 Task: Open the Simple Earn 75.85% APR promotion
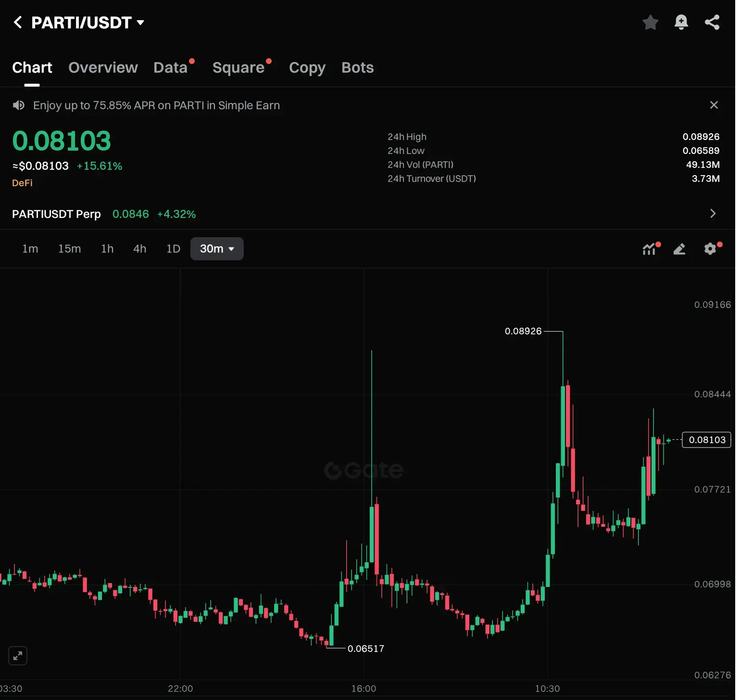coord(156,105)
